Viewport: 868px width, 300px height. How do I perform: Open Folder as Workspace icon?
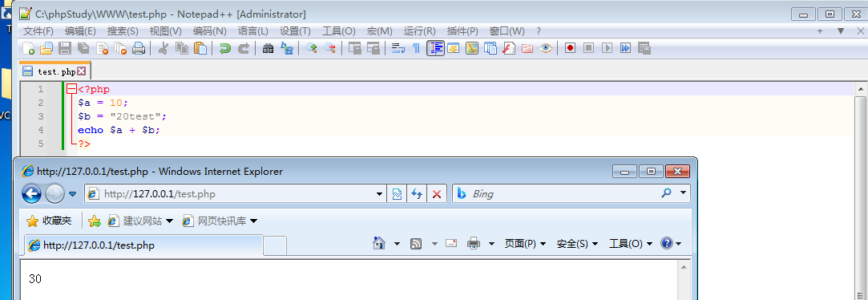[527, 48]
